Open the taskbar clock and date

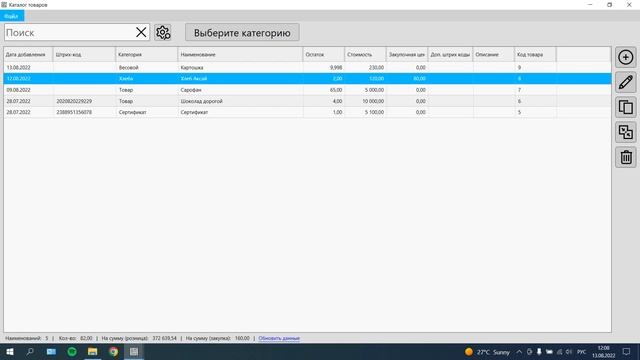tap(603, 352)
